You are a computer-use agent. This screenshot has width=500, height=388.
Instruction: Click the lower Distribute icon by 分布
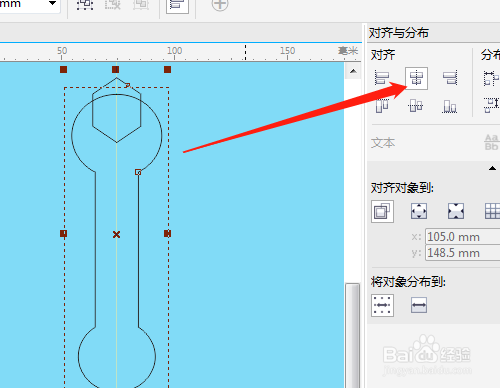(492, 105)
